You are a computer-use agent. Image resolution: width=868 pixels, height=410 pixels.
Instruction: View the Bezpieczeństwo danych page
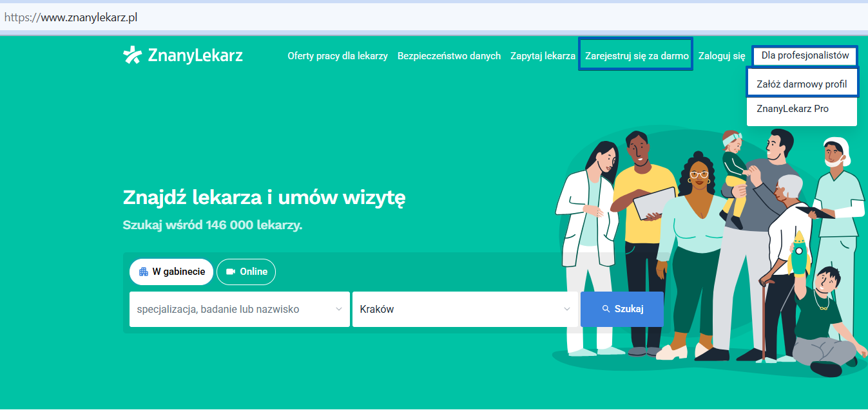coord(449,55)
